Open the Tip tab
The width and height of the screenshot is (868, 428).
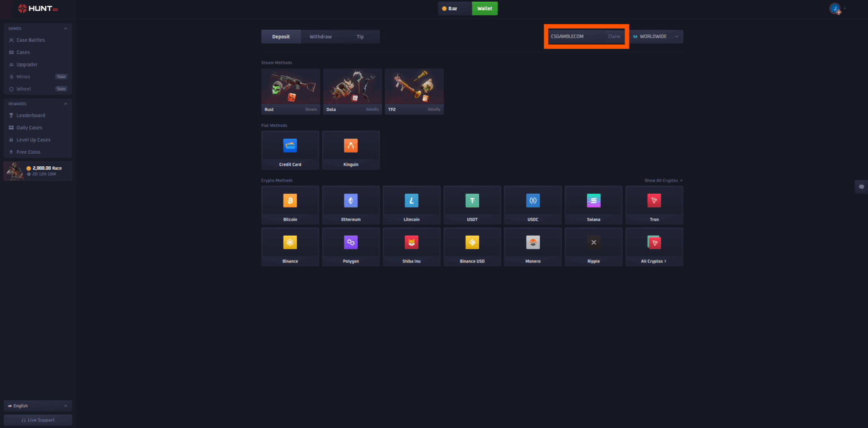click(360, 36)
